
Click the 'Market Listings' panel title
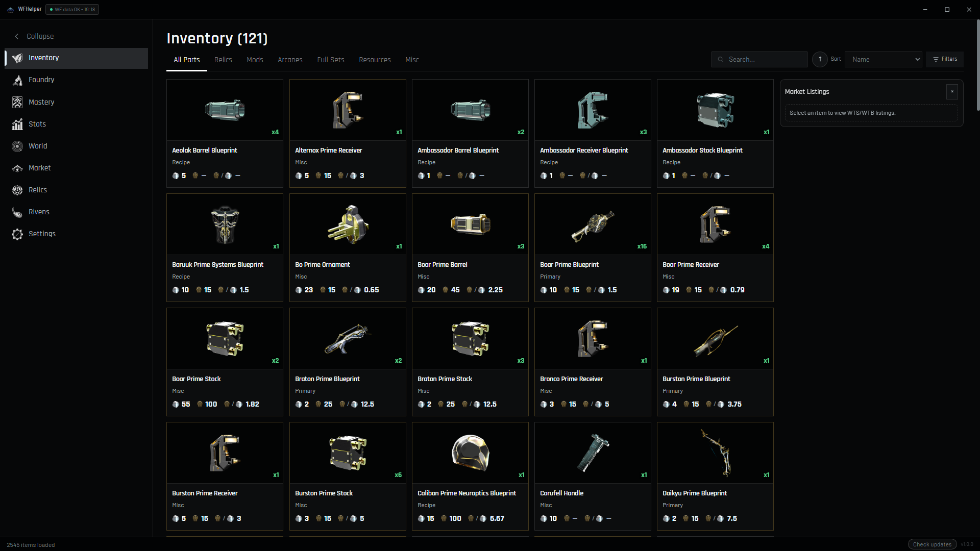pyautogui.click(x=807, y=92)
